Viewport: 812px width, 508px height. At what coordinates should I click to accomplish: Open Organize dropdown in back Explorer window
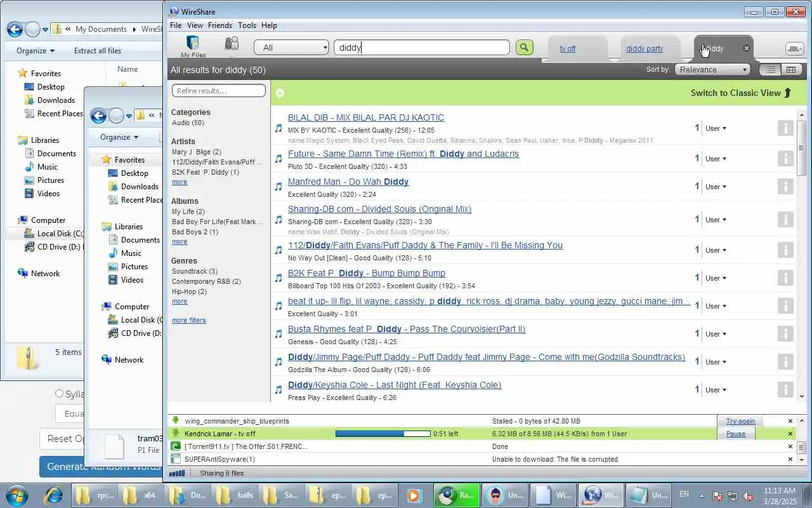click(36, 51)
